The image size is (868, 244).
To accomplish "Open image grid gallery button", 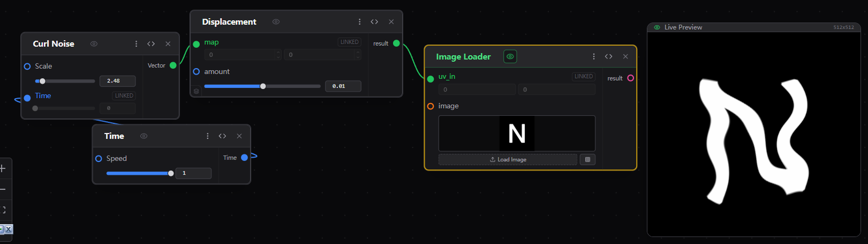I will coord(587,159).
